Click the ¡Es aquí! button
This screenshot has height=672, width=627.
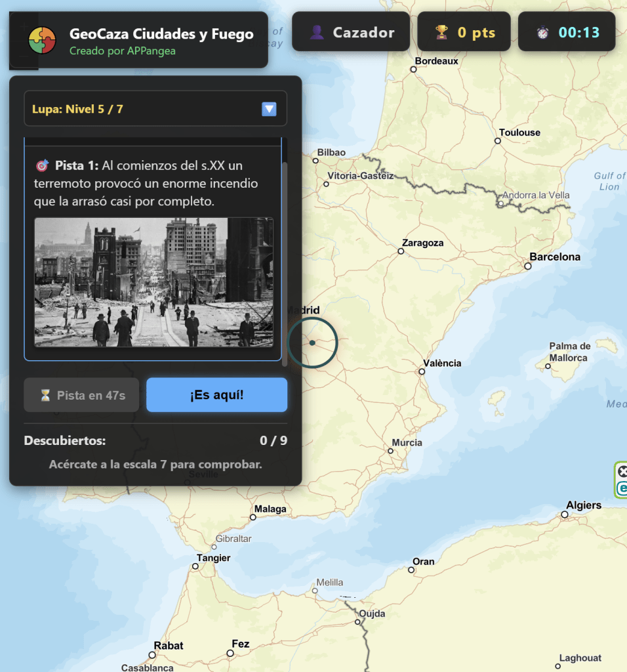[x=216, y=394]
